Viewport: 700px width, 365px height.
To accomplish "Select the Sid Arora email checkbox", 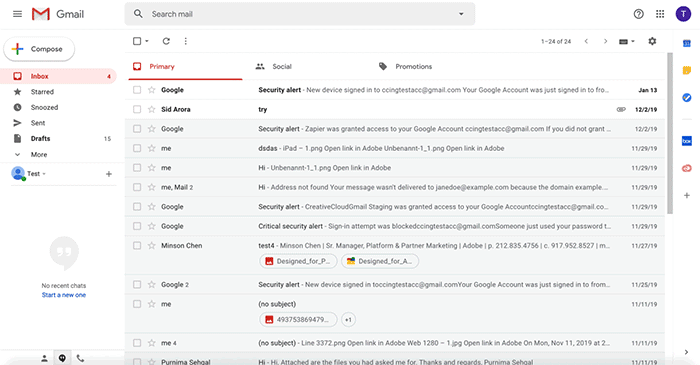I will 137,109.
